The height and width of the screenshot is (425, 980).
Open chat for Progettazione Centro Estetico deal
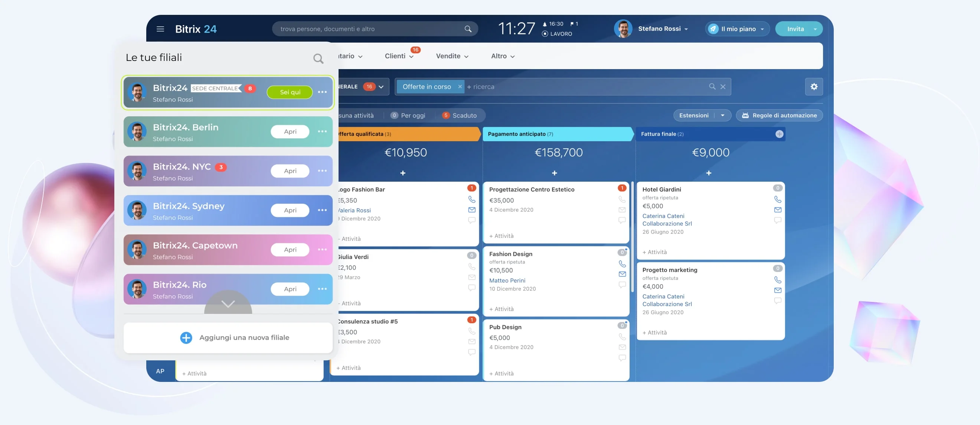pyautogui.click(x=622, y=221)
